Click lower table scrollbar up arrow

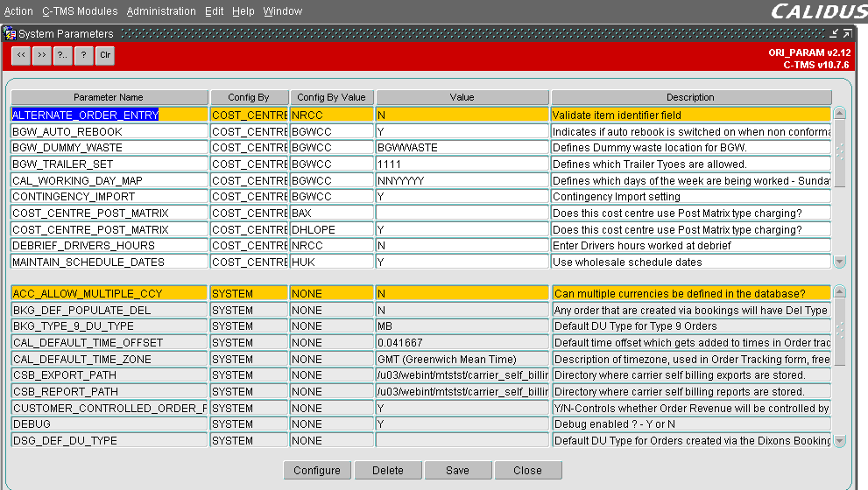click(840, 291)
